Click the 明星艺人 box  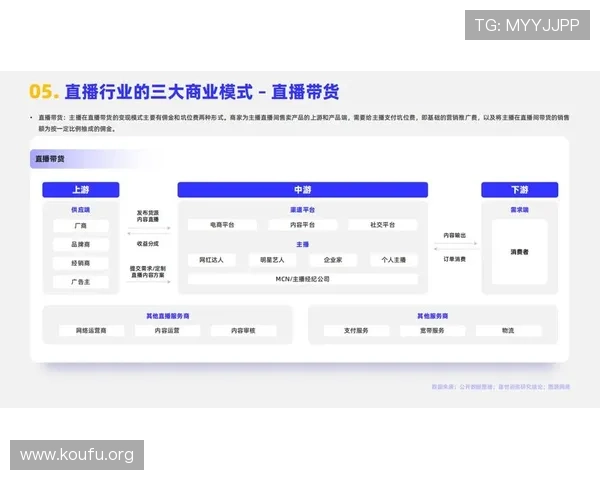(x=272, y=260)
